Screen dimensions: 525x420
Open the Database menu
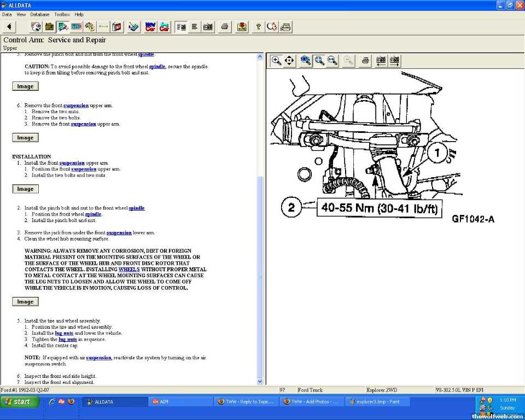click(x=39, y=14)
